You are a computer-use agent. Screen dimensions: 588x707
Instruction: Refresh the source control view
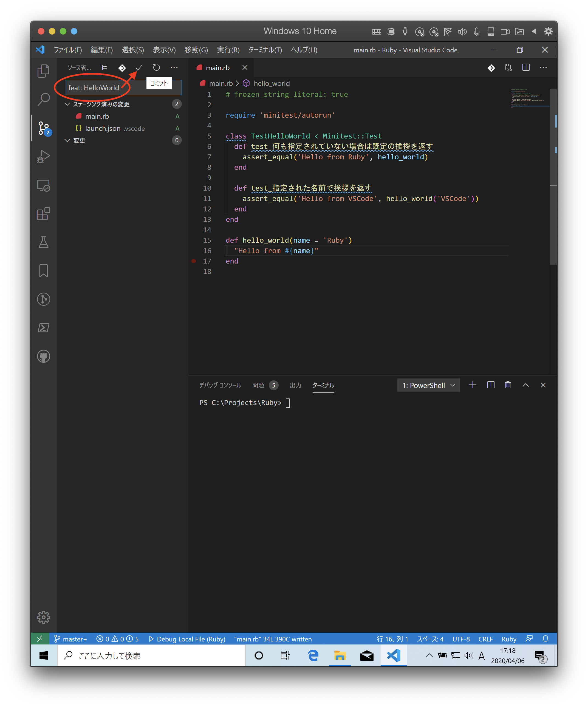(x=156, y=67)
